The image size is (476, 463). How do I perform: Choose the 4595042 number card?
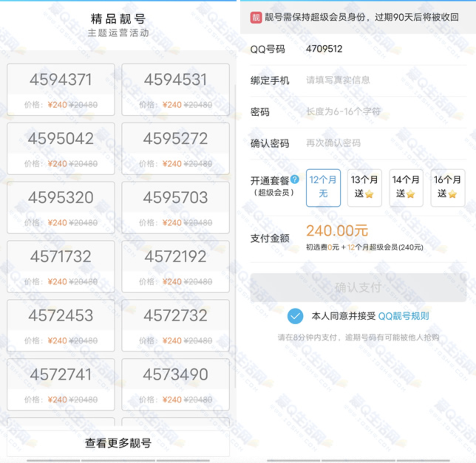pos(61,149)
